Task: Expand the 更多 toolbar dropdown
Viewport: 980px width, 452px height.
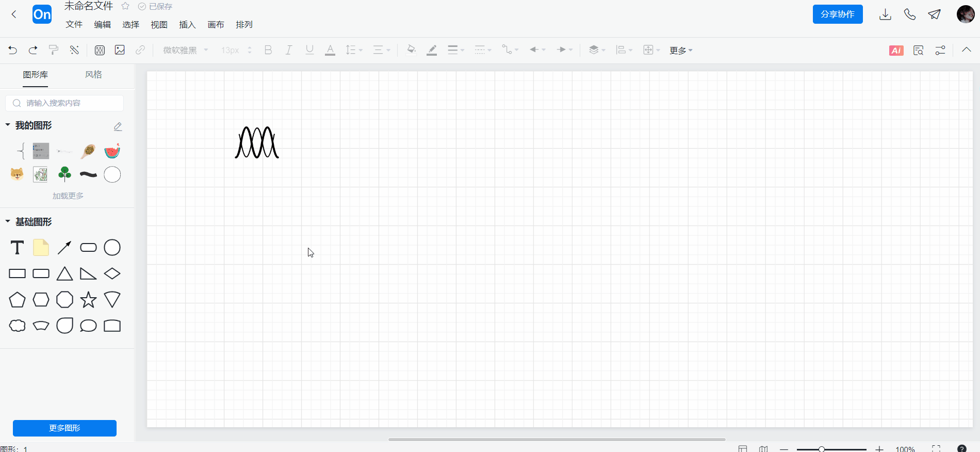Action: coord(681,50)
